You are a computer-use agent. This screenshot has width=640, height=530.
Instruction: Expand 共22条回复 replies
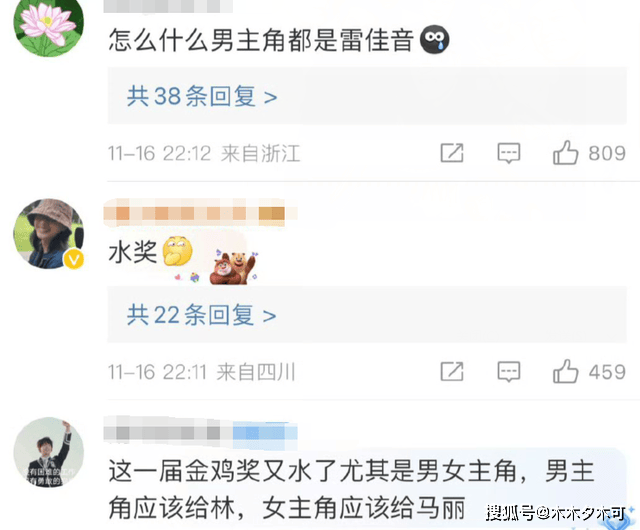(x=201, y=315)
